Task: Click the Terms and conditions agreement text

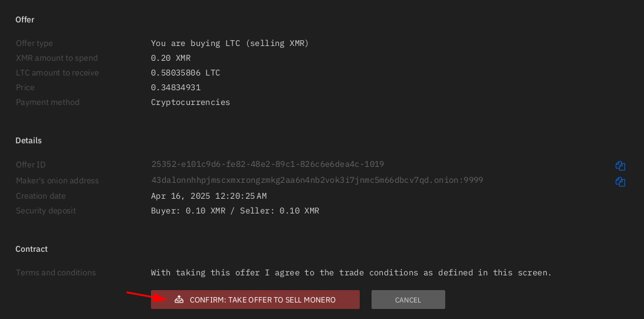Action: point(351,272)
